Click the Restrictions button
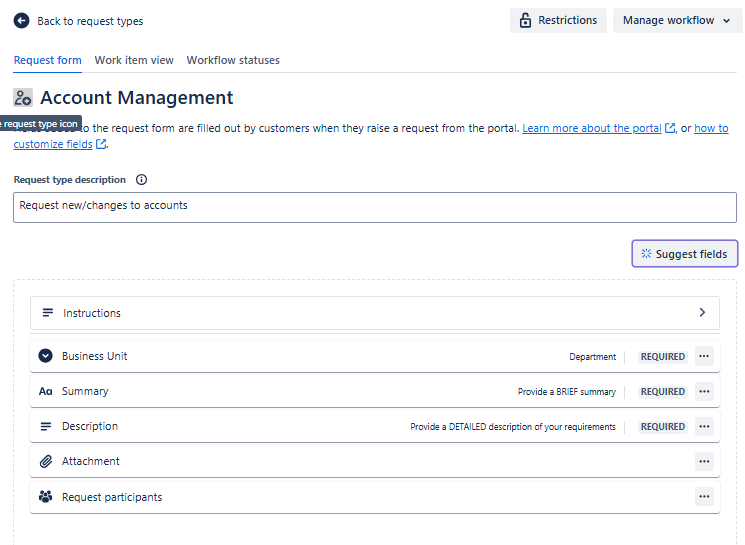 click(558, 20)
